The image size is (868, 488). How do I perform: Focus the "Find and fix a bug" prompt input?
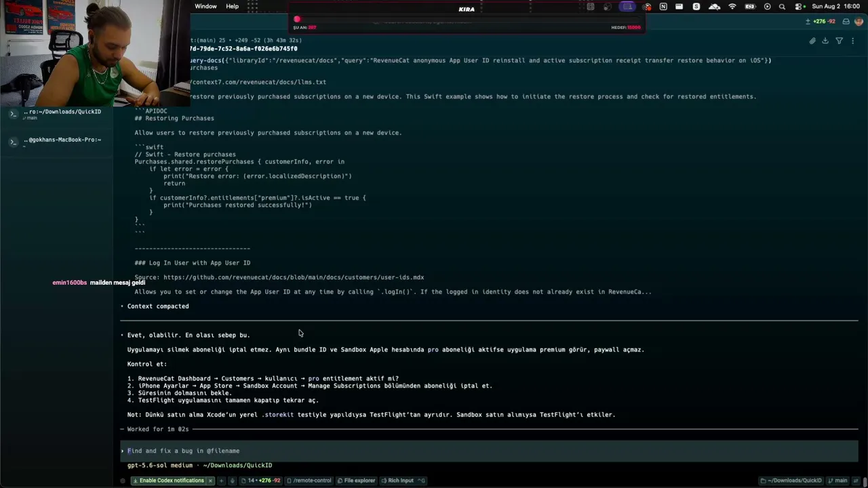(x=489, y=451)
